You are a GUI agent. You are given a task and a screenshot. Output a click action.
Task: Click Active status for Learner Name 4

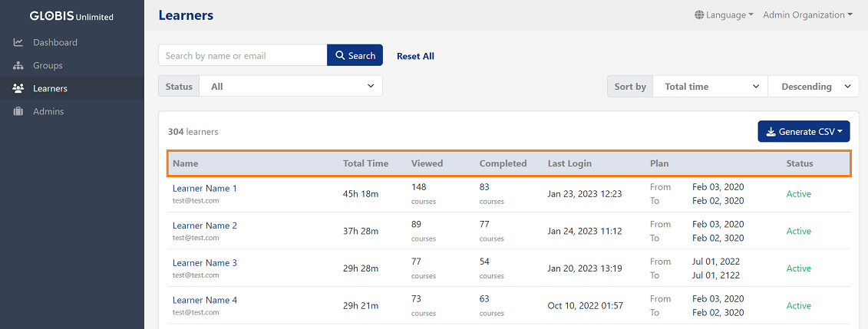(798, 306)
